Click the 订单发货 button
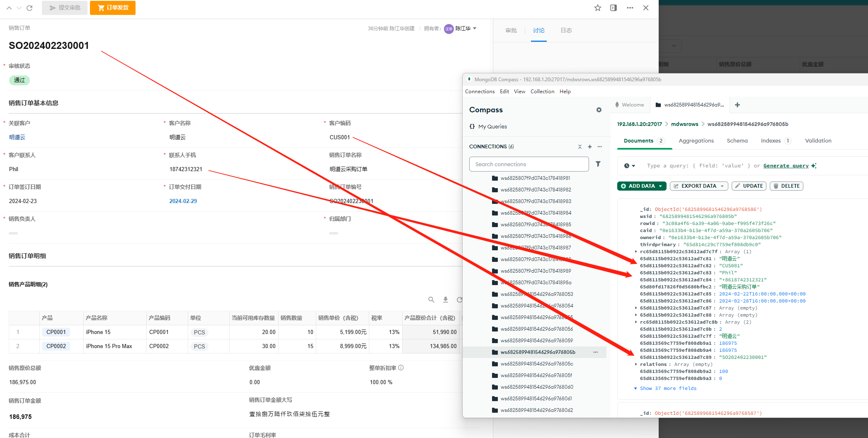The height and width of the screenshot is (438, 868). point(113,8)
